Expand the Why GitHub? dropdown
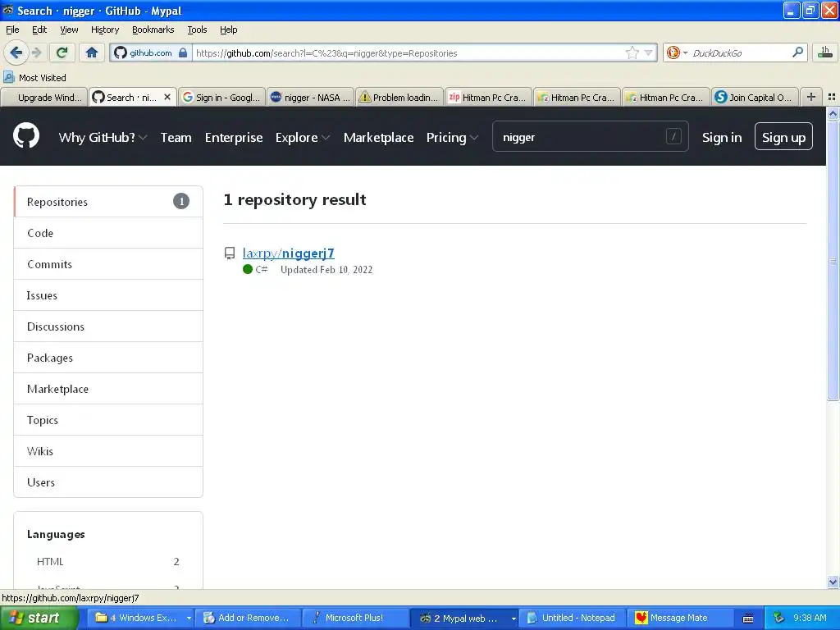This screenshot has height=630, width=840. point(103,138)
